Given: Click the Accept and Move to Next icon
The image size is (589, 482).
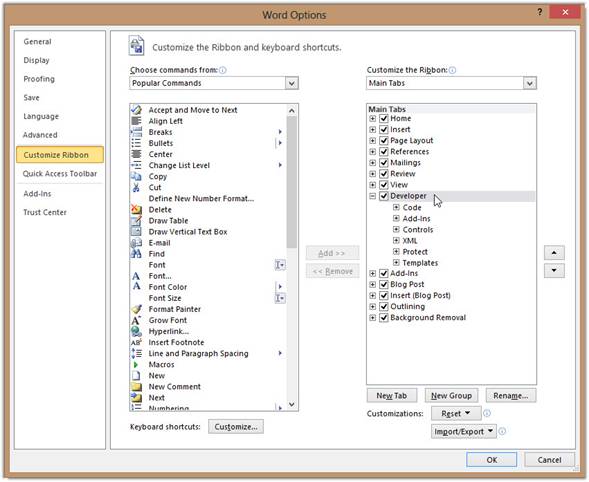Looking at the screenshot, I should click(136, 110).
